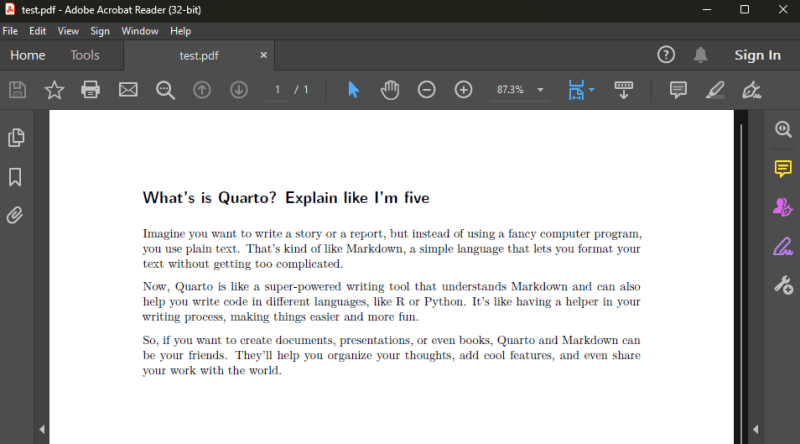800x444 pixels.
Task: Show the Bookmarks panel
Action: pyautogui.click(x=15, y=177)
